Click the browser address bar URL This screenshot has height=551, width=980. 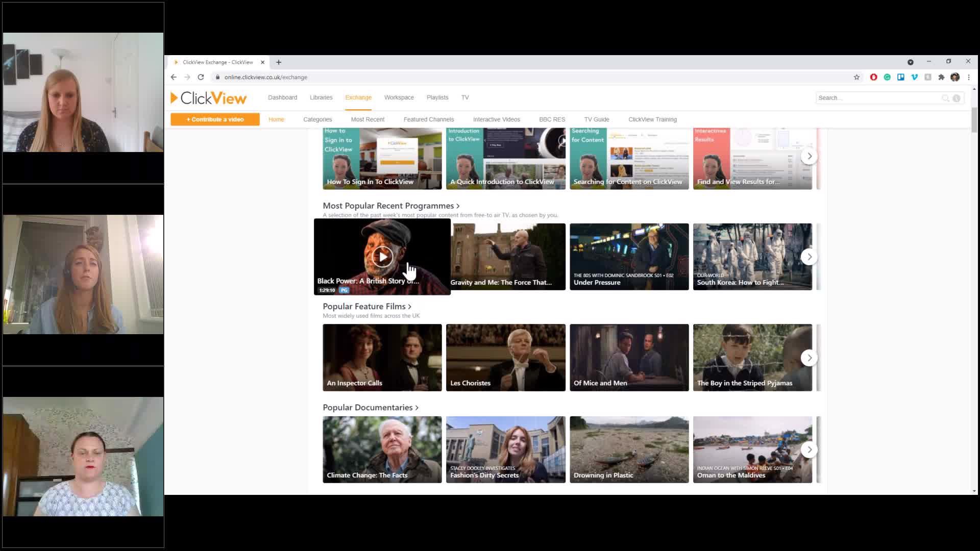tap(265, 77)
